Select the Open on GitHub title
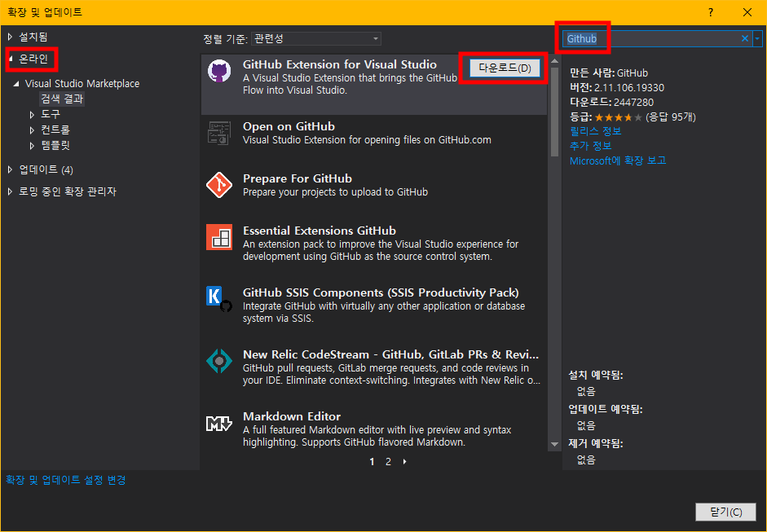Viewport: 767px width, 532px height. click(x=289, y=126)
